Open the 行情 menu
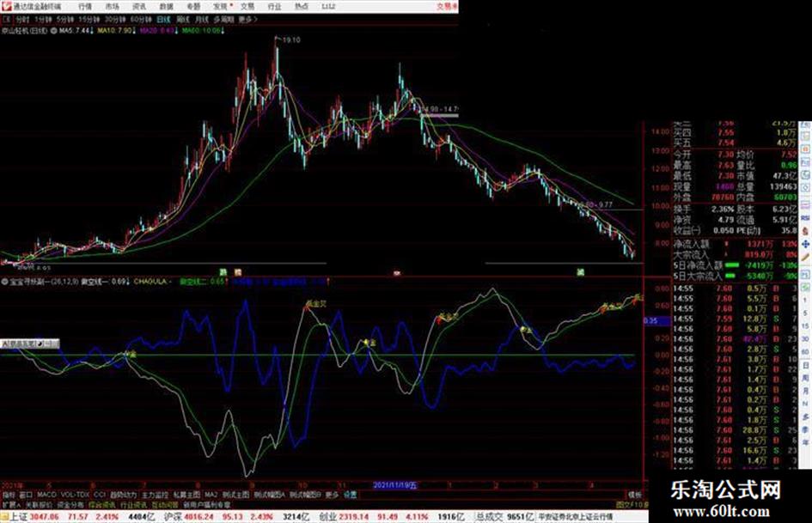This screenshot has width=812, height=523. pos(85,6)
